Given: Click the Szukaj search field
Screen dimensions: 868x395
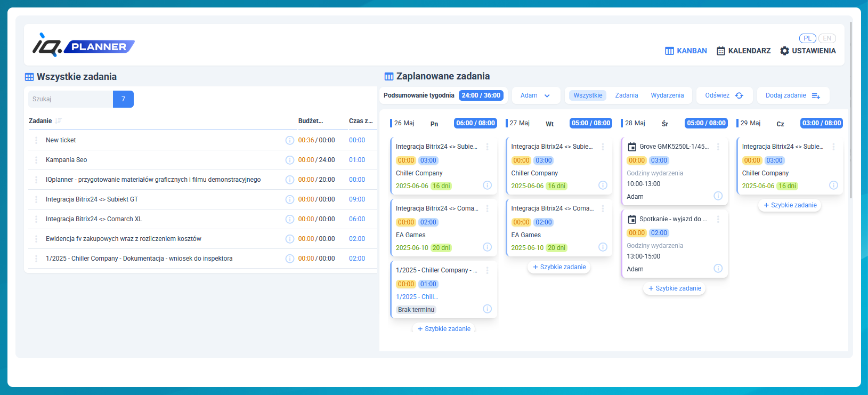Looking at the screenshot, I should click(x=70, y=99).
